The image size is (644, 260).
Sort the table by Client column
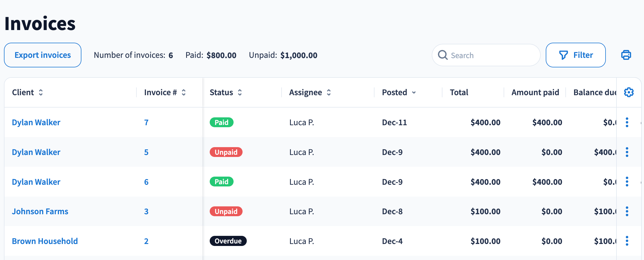tap(41, 92)
